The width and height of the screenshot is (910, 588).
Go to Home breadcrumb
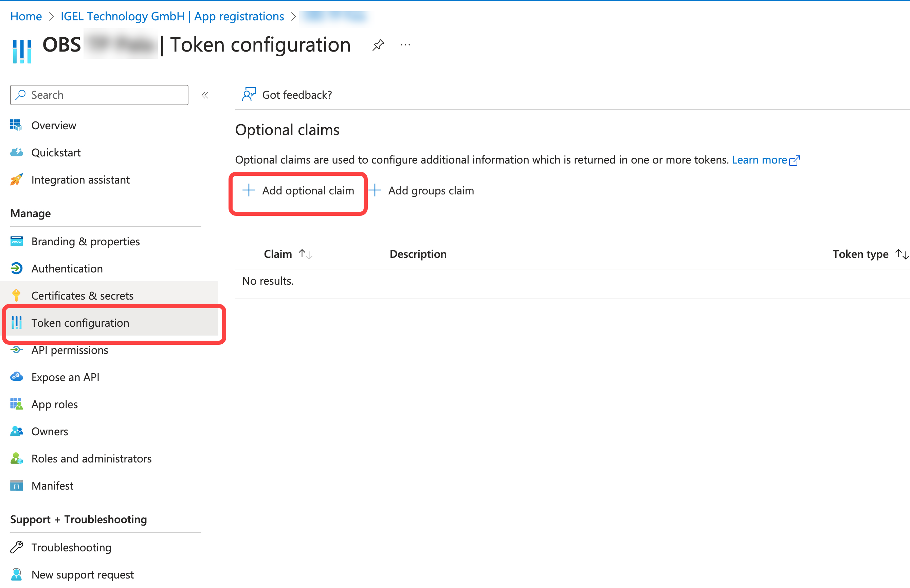(x=26, y=16)
